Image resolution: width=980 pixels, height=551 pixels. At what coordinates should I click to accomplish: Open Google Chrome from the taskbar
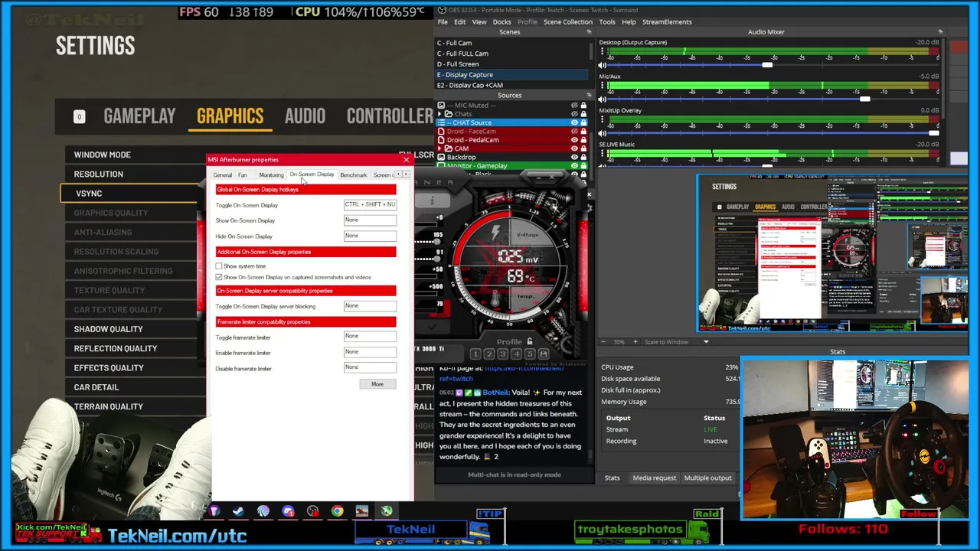click(337, 511)
